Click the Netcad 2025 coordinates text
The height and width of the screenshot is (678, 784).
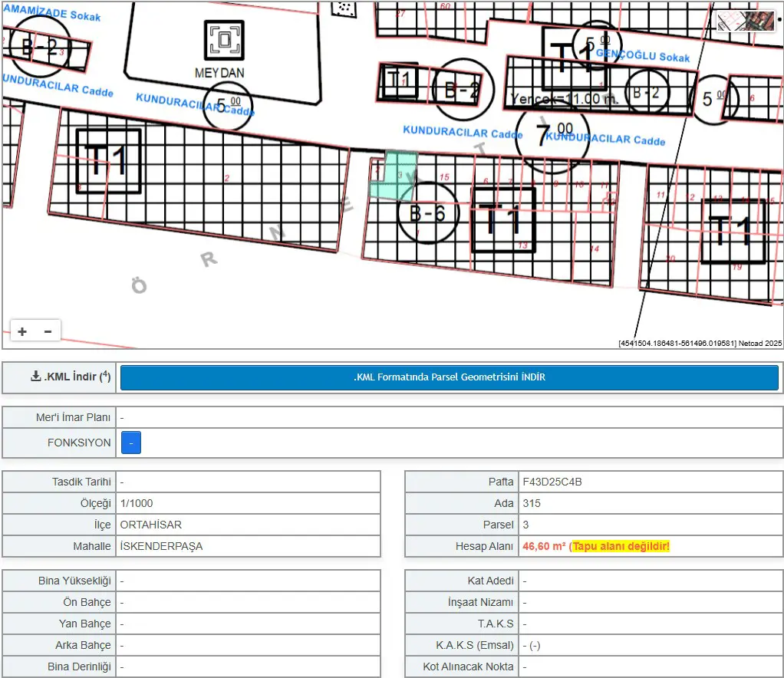point(700,344)
